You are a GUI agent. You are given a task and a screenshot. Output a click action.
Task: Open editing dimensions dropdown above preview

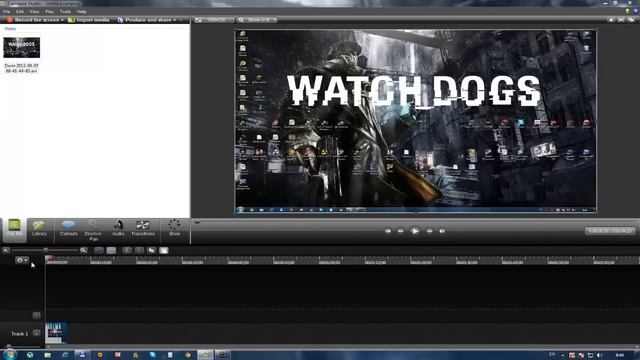[214, 20]
